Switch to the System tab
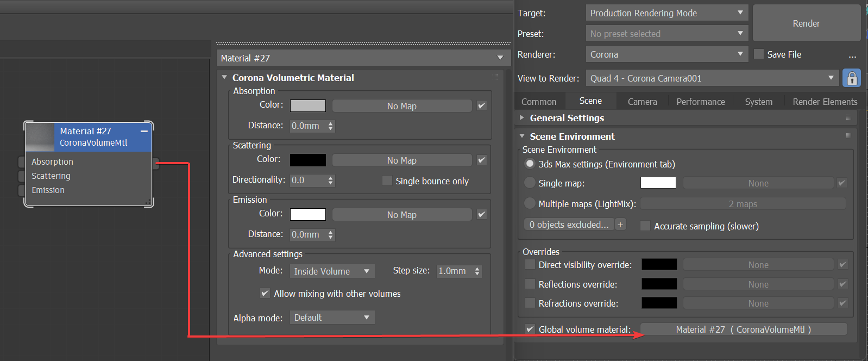Screen dimensions: 868x361 point(759,102)
